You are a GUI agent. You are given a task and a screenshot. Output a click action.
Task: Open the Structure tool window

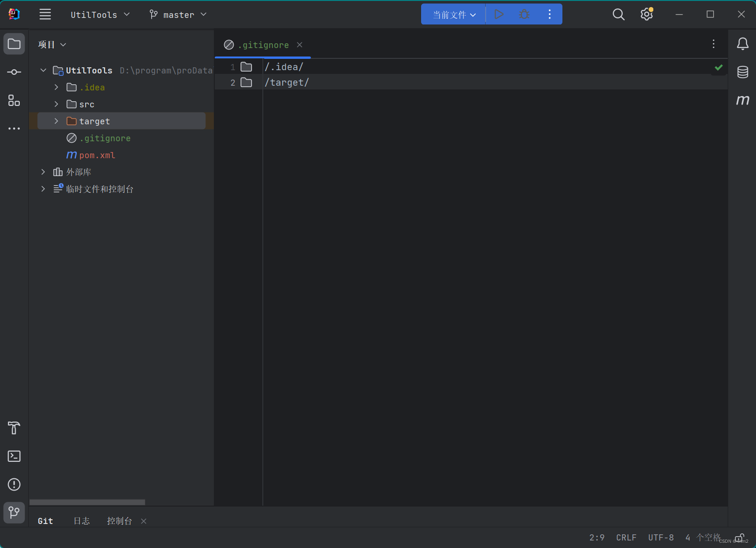[14, 100]
